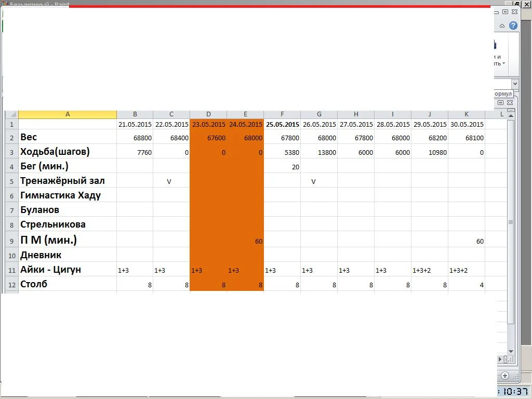This screenshot has width=532, height=399.
Task: Click the cell Стрельникова
Action: 68,224
